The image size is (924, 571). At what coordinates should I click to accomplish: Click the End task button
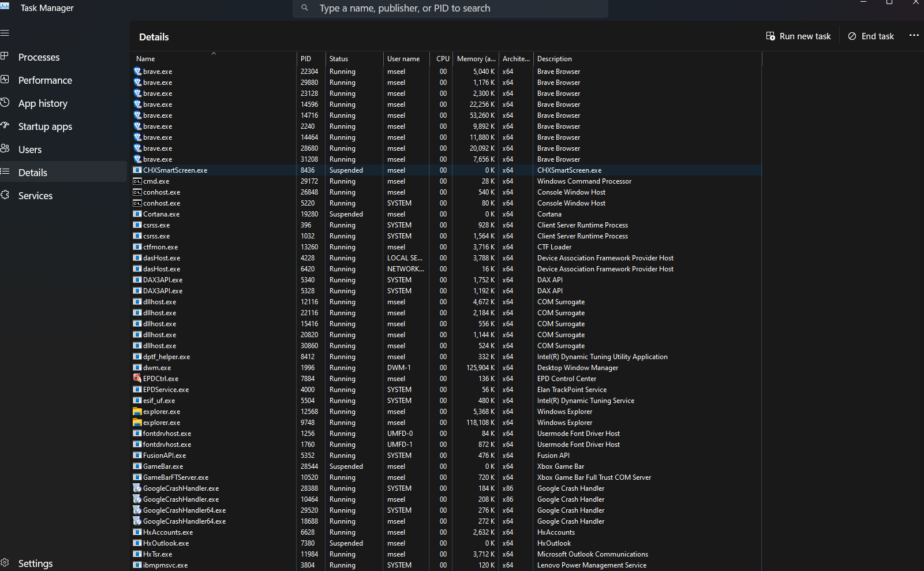pyautogui.click(x=871, y=36)
